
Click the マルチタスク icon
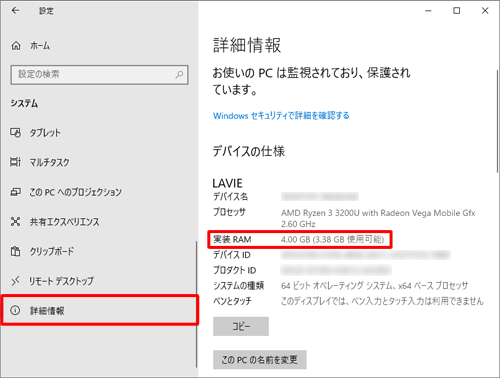coord(15,162)
